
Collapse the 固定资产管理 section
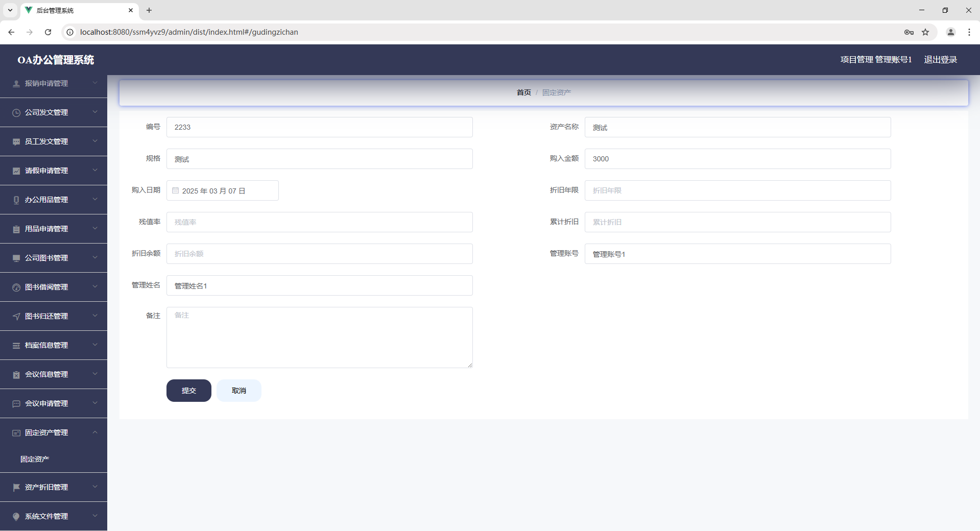click(x=54, y=432)
